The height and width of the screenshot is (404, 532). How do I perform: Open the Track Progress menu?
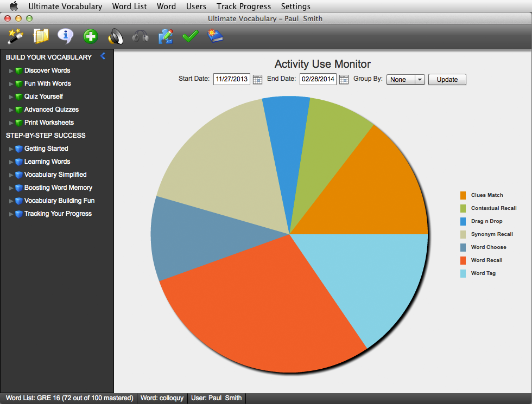[243, 7]
